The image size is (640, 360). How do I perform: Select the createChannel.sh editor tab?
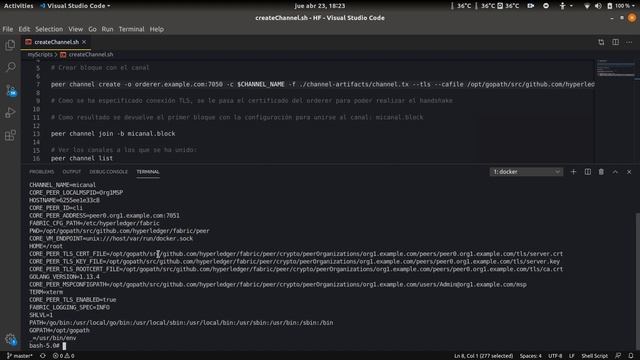tap(56, 42)
